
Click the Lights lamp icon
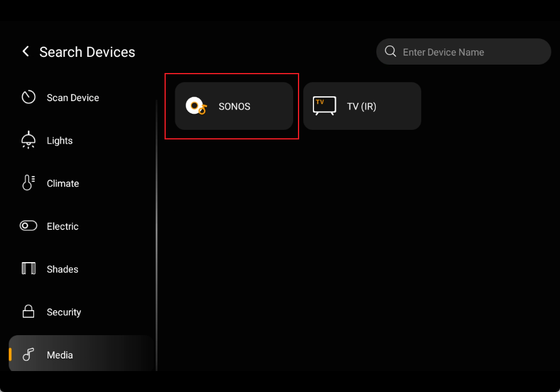pos(29,140)
